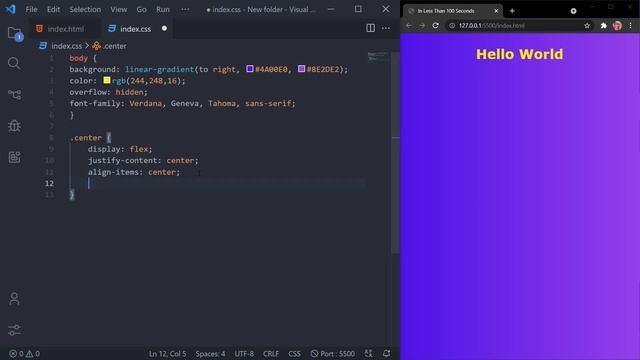
Task: Split the editor to the right
Action: point(370,28)
